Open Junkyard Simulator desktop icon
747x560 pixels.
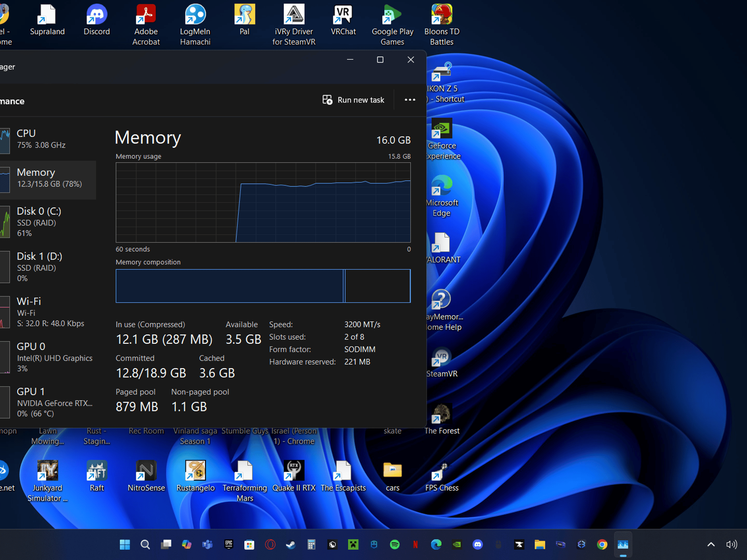(47, 481)
